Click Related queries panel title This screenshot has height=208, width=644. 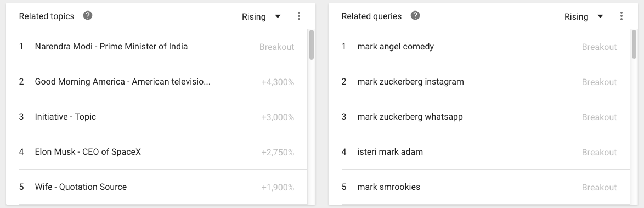click(372, 16)
